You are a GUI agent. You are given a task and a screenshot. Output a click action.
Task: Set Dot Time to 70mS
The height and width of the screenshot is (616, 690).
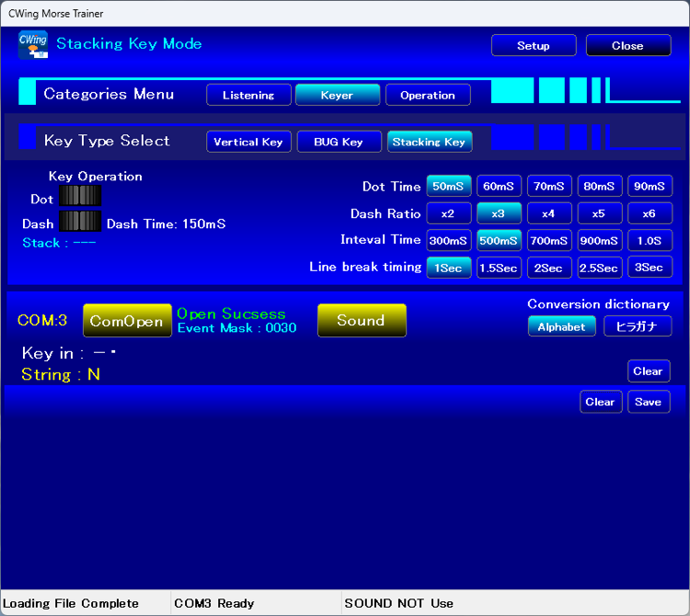coord(548,187)
